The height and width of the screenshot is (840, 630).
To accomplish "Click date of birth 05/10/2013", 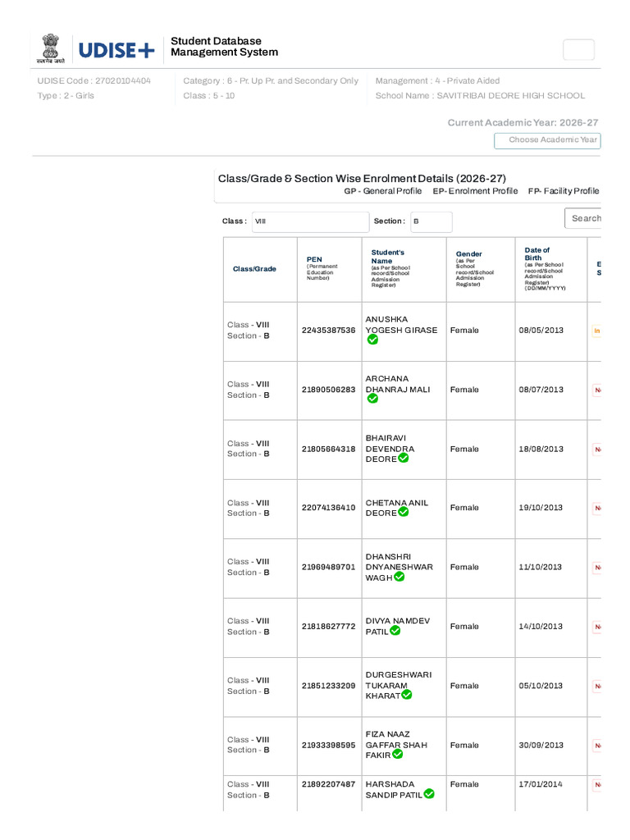I will click(541, 687).
